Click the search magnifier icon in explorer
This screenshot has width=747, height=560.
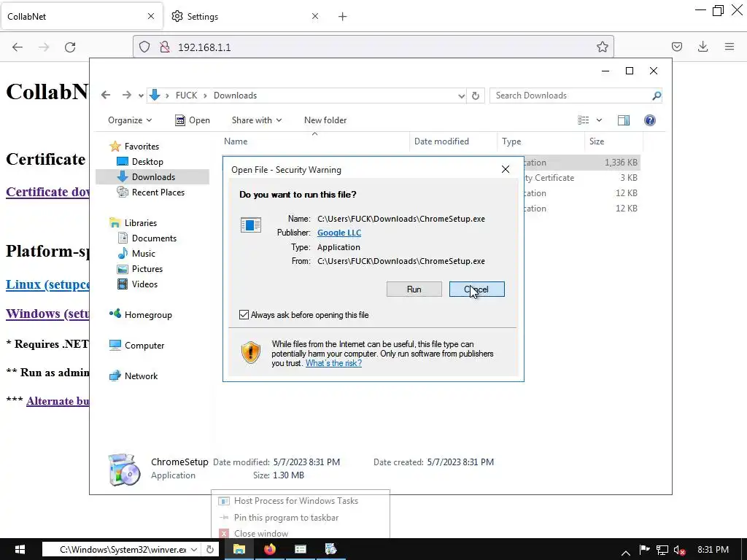coord(657,96)
